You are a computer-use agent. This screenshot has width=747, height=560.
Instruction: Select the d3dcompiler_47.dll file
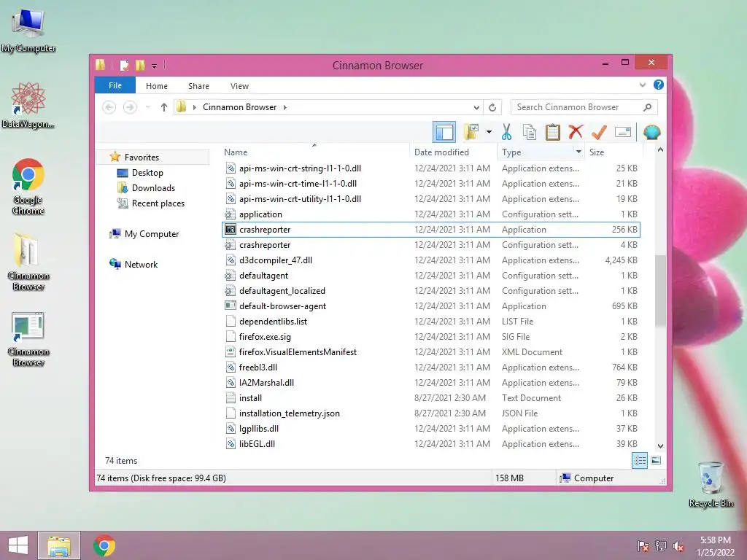click(x=430, y=260)
